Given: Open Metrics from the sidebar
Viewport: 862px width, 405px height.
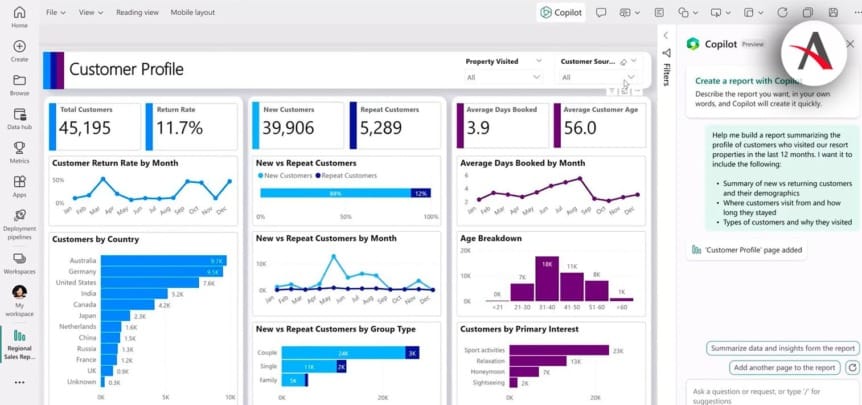Looking at the screenshot, I should coord(19,153).
